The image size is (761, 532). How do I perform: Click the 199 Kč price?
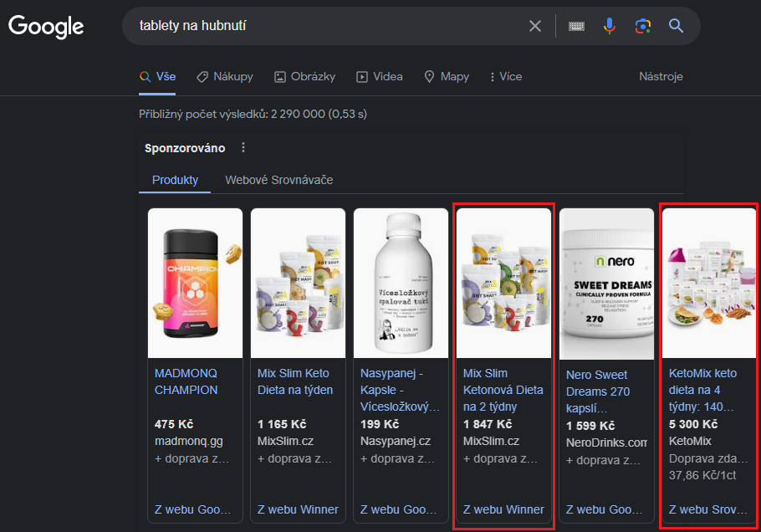pyautogui.click(x=380, y=424)
